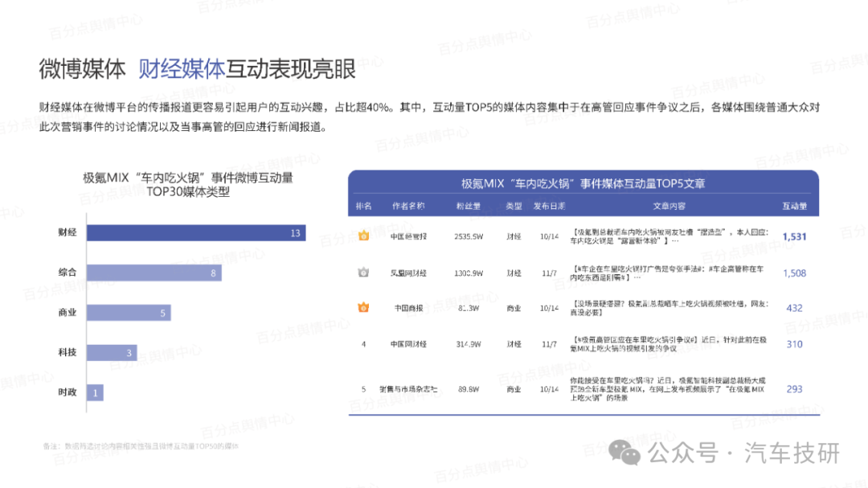This screenshot has width=868, height=488.
Task: Select rank number 4 beside 中国网财经
Action: (364, 344)
